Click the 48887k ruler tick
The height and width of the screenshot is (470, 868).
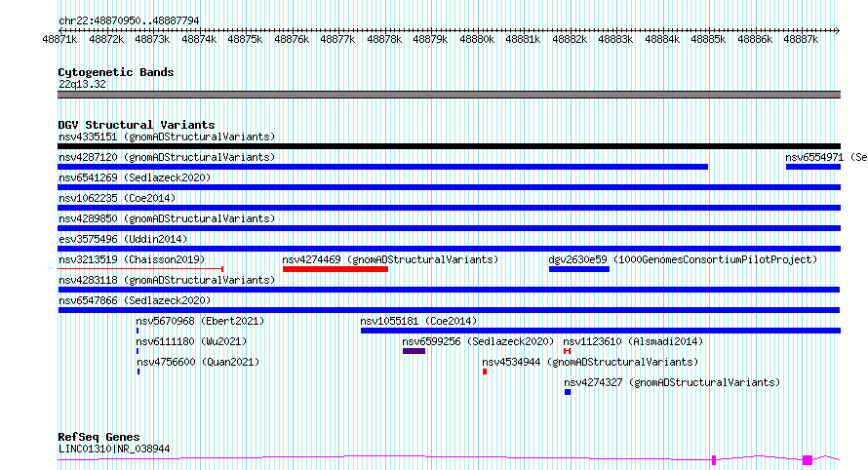[801, 39]
